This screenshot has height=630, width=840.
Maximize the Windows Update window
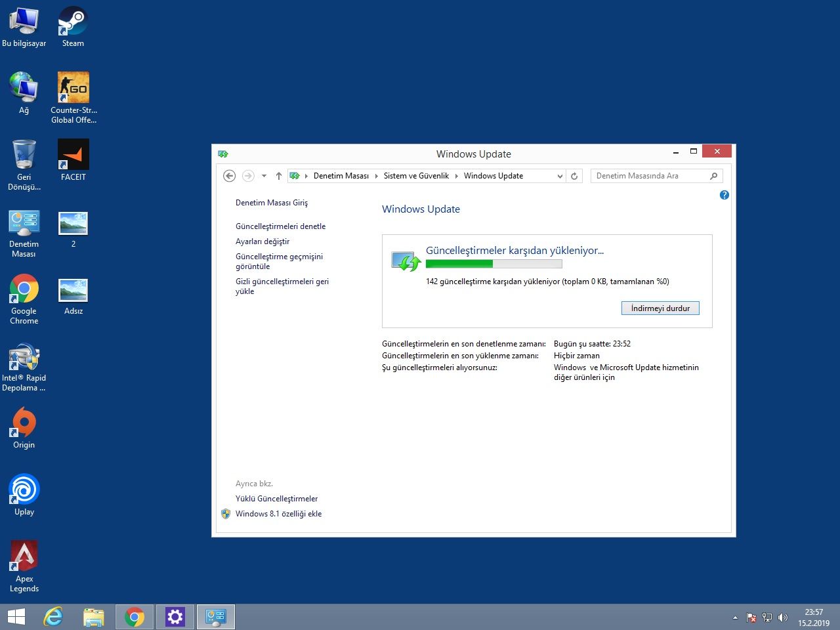tap(693, 152)
